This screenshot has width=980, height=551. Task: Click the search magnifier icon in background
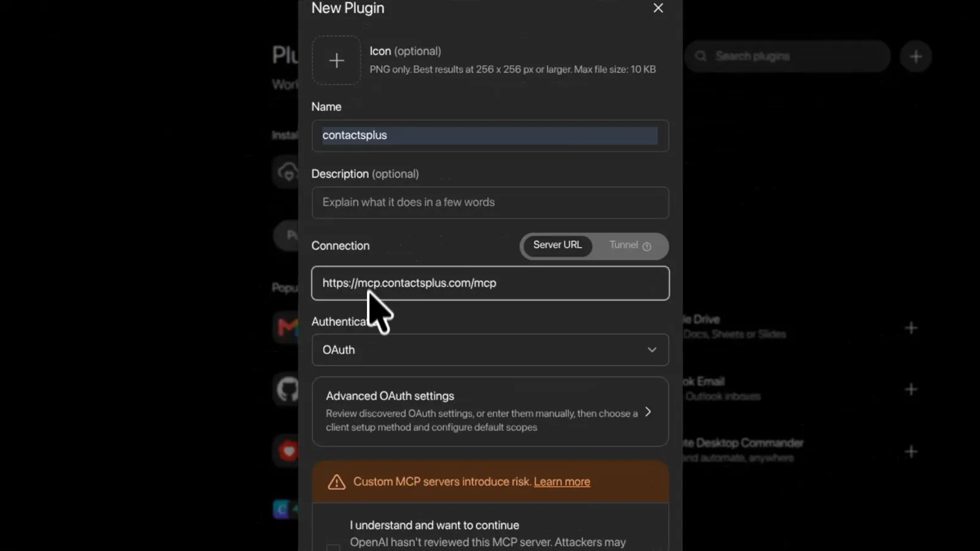(x=701, y=56)
